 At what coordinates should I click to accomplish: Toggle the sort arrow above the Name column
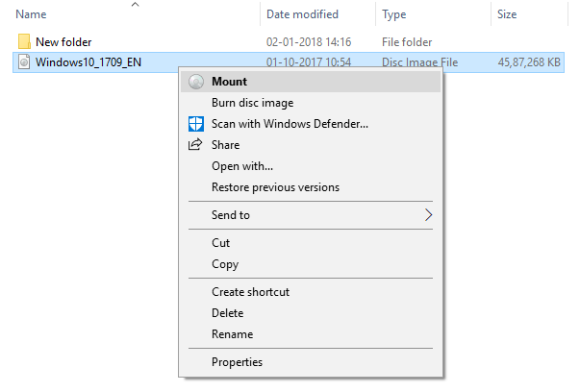coord(136,4)
